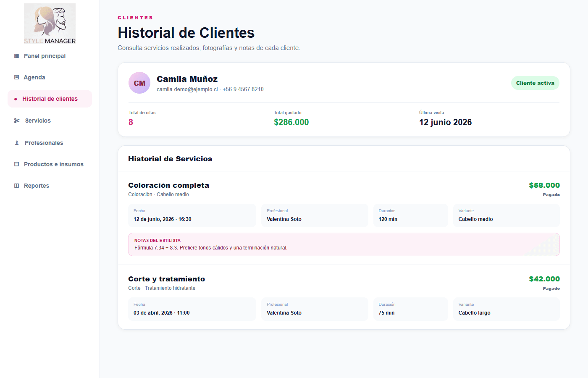Click variant Cabello medio box
Screen dimensions: 588x378
click(507, 215)
